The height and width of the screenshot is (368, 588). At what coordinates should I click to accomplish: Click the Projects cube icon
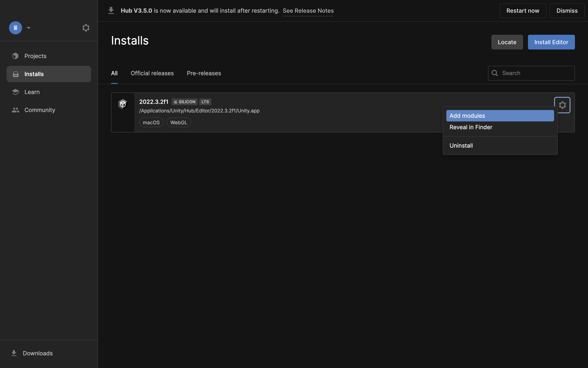pos(16,56)
